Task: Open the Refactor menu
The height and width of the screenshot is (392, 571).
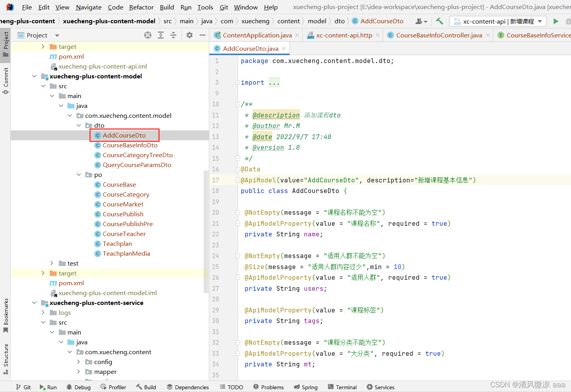Action: [x=141, y=7]
